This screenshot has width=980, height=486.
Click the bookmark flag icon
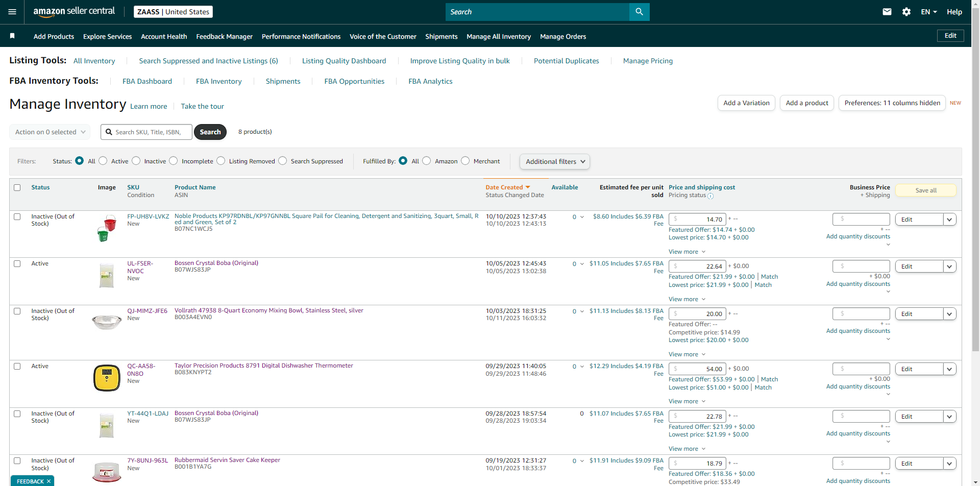click(x=12, y=36)
